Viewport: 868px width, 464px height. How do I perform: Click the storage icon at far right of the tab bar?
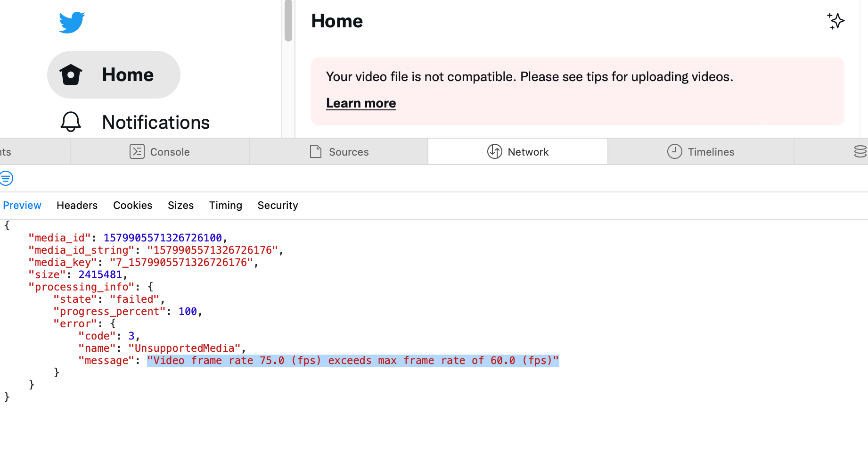pyautogui.click(x=860, y=152)
